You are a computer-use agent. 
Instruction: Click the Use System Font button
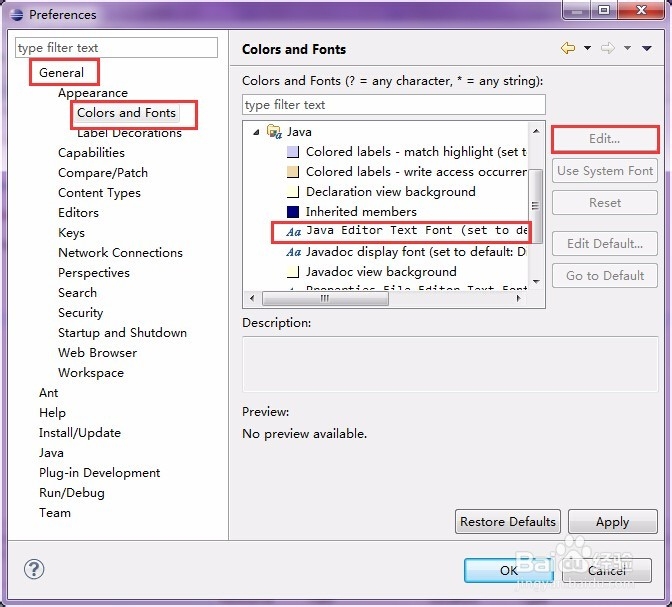tap(605, 171)
